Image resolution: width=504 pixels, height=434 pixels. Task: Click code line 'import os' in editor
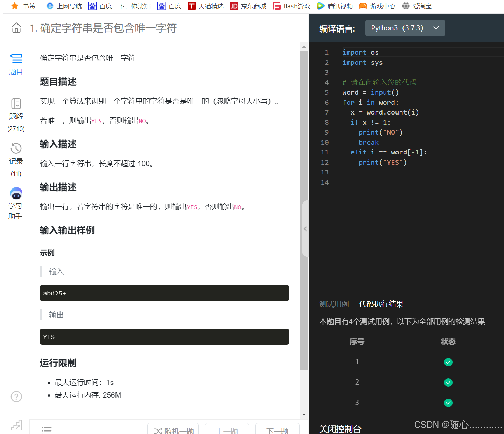(360, 53)
